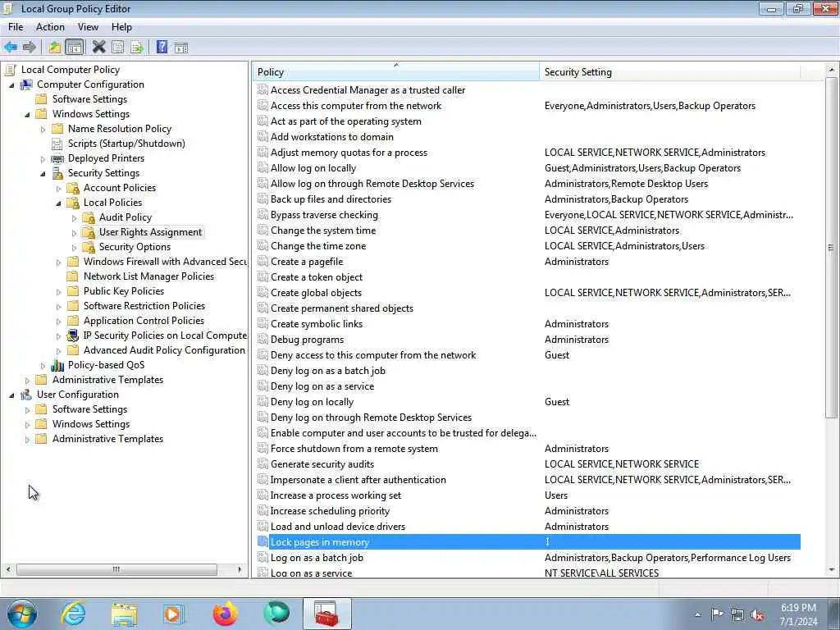Collapse the User Configuration node
This screenshot has width=840, height=630.
pyautogui.click(x=11, y=395)
